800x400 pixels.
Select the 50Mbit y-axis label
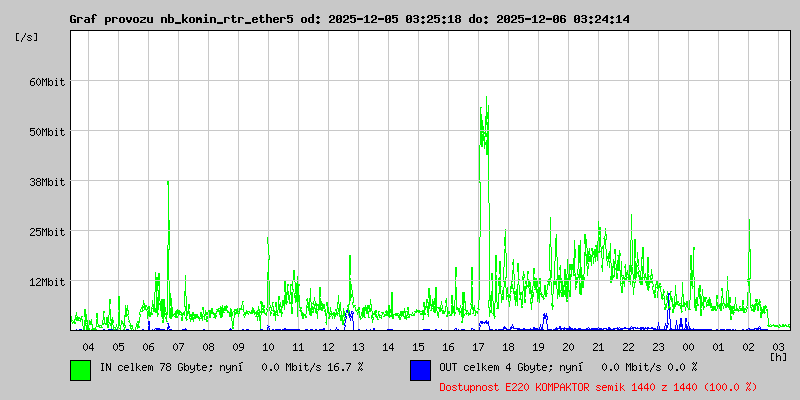pyautogui.click(x=46, y=132)
